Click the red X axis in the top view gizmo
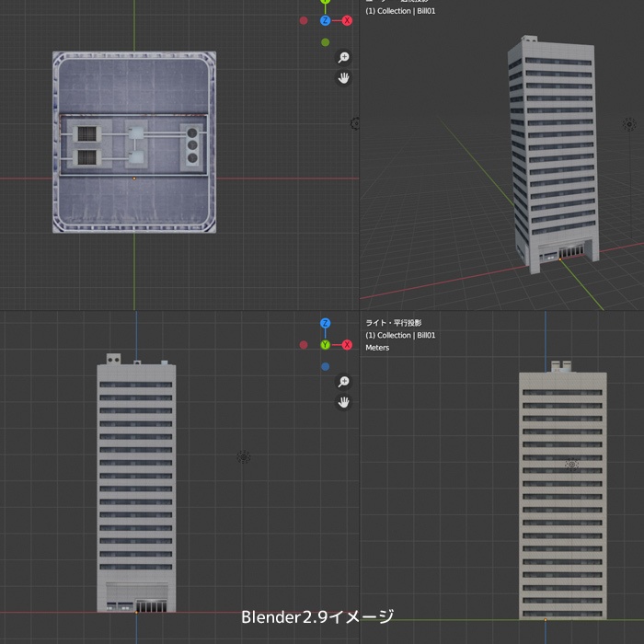Viewport: 644px width, 644px height. pos(347,20)
